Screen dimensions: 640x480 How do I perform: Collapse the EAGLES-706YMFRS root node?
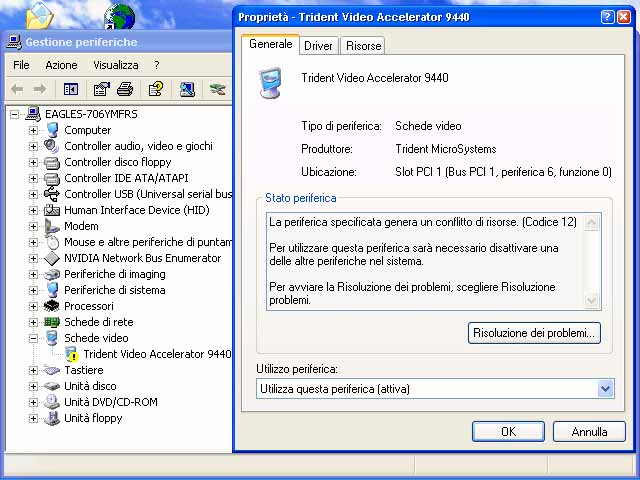coord(14,114)
